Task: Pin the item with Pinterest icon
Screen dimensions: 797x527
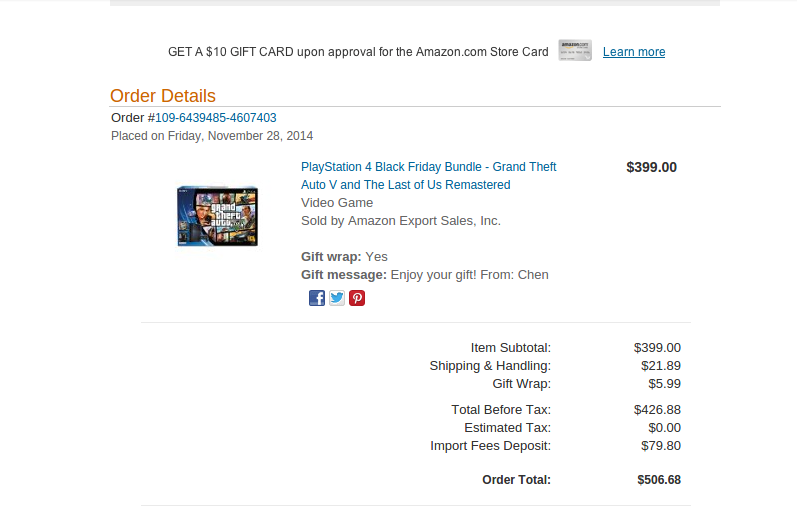Action: (x=357, y=298)
